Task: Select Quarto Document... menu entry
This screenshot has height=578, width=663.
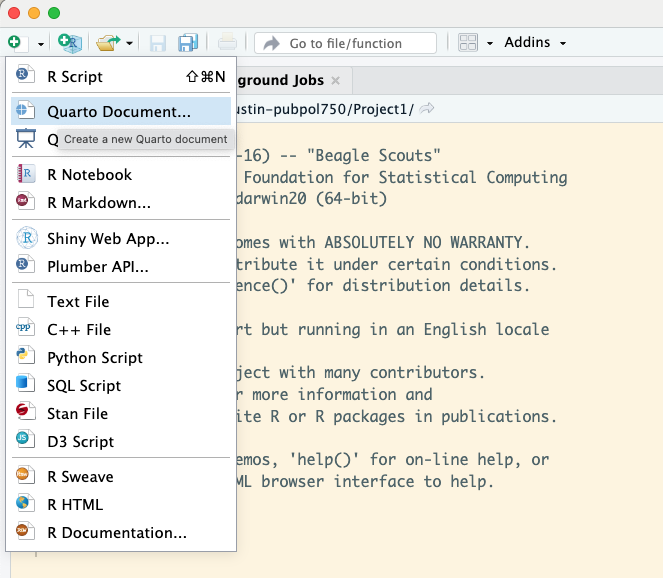Action: click(121, 111)
